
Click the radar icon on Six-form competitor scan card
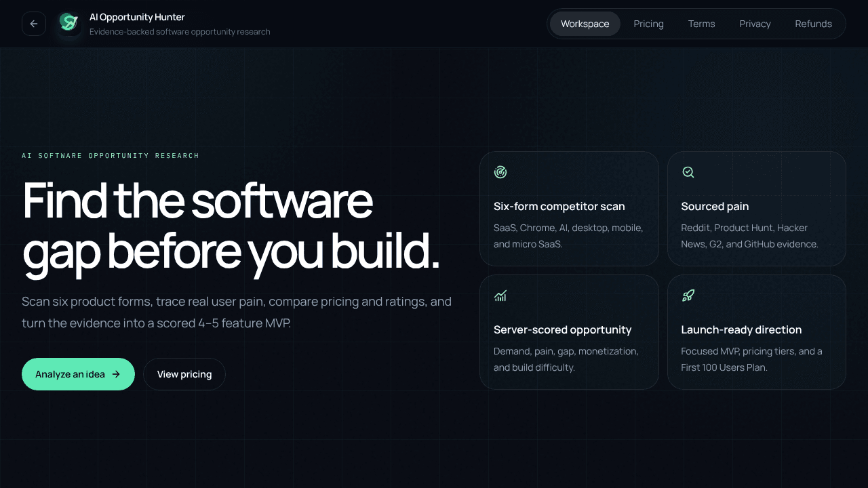(x=500, y=172)
